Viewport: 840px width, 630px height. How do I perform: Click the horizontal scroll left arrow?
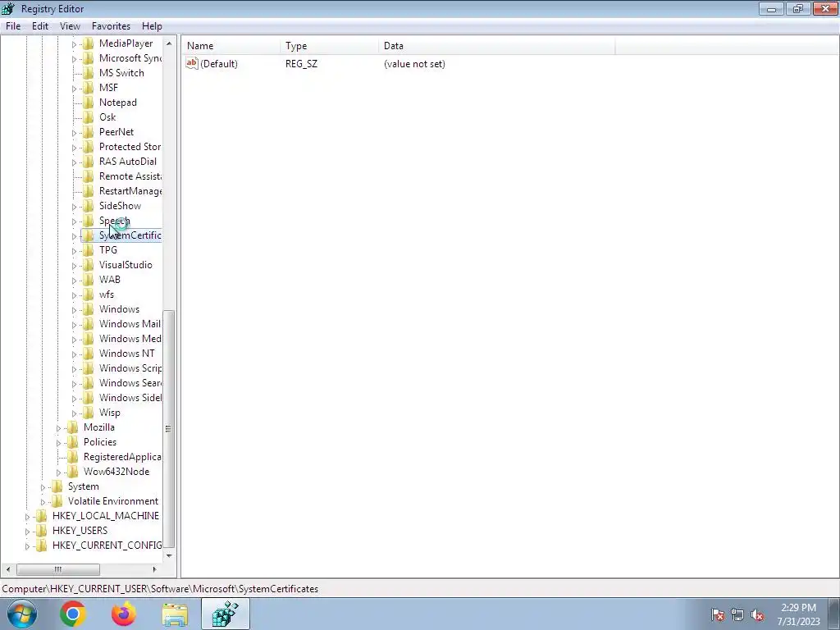point(8,569)
